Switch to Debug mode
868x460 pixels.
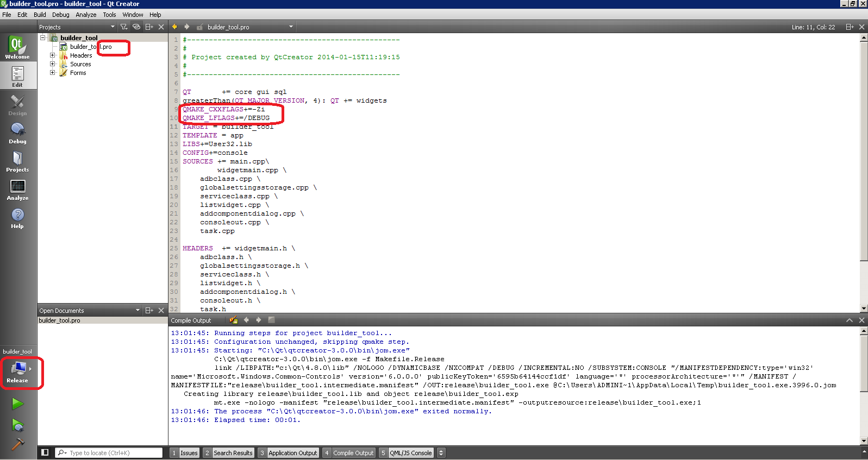click(x=18, y=132)
